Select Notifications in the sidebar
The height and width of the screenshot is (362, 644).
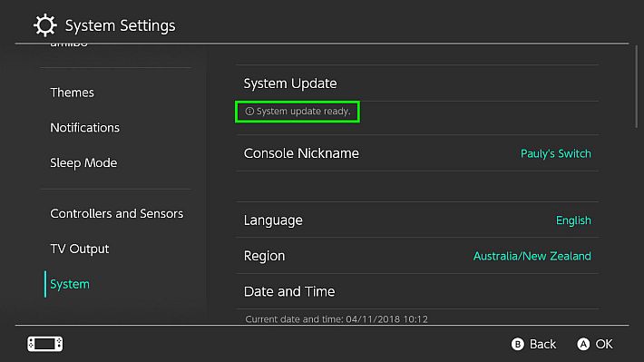[x=84, y=128]
